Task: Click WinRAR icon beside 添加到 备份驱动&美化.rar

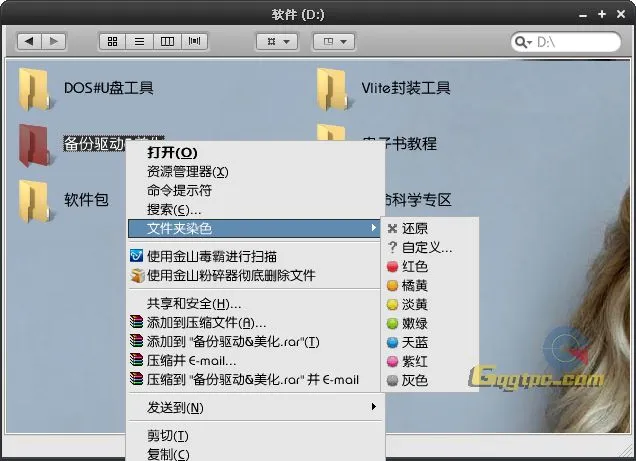Action: point(137,341)
